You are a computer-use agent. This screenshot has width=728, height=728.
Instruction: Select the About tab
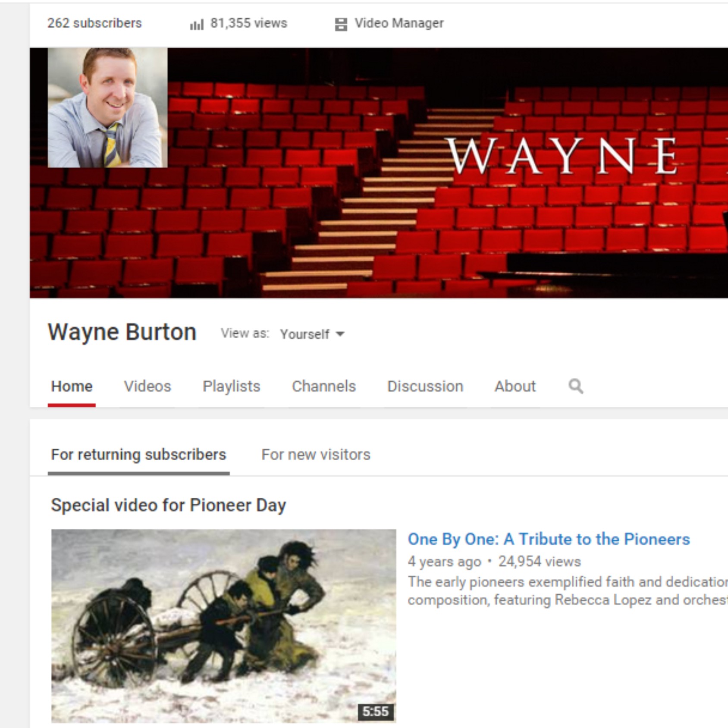(x=515, y=386)
